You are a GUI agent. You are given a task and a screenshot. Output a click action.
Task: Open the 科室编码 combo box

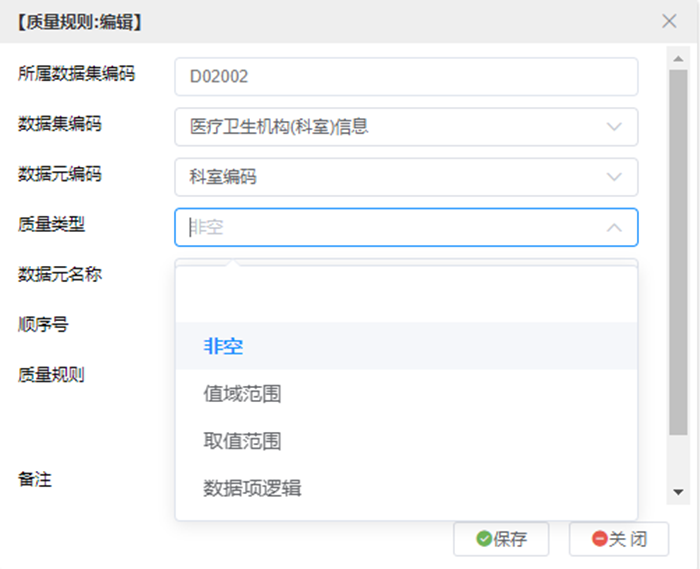point(406,177)
